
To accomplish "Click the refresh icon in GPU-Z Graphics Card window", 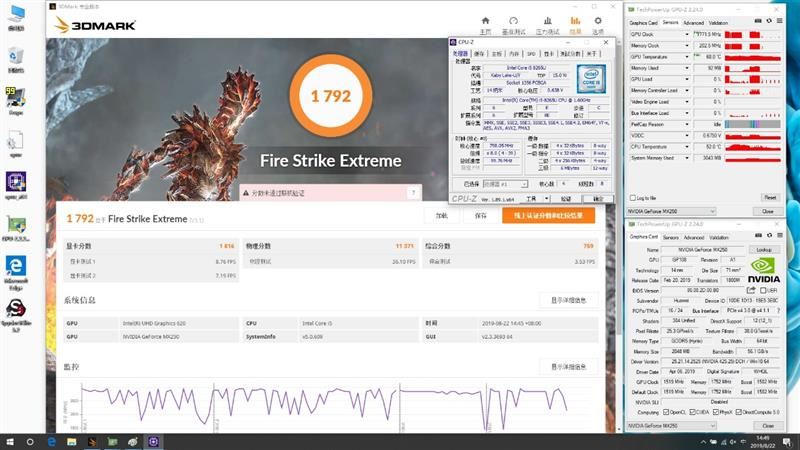I will pos(769,236).
